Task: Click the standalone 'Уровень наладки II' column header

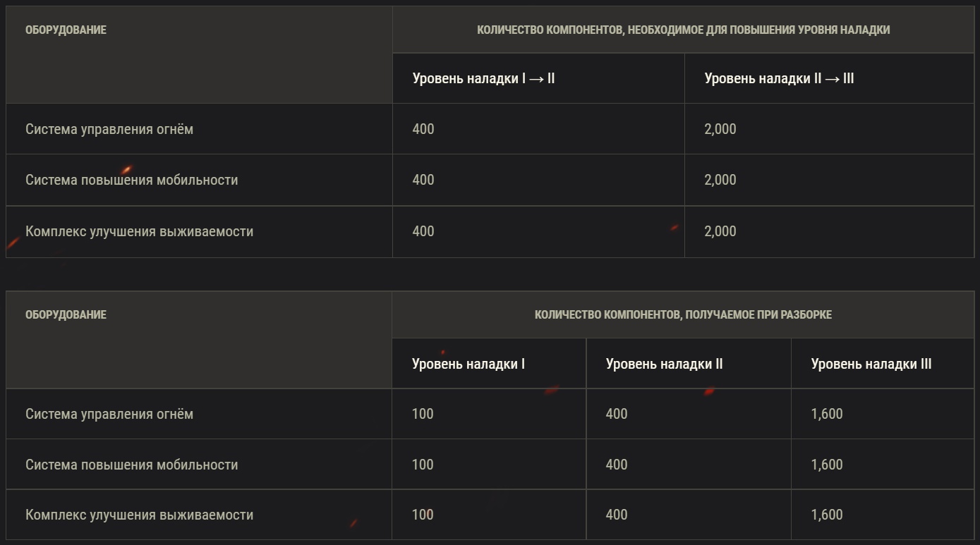Action: 664,364
